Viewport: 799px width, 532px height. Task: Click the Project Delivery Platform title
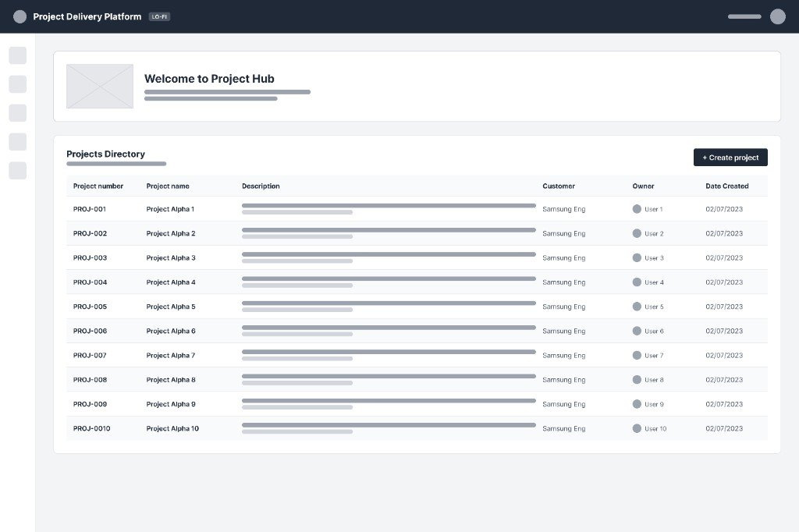point(87,17)
